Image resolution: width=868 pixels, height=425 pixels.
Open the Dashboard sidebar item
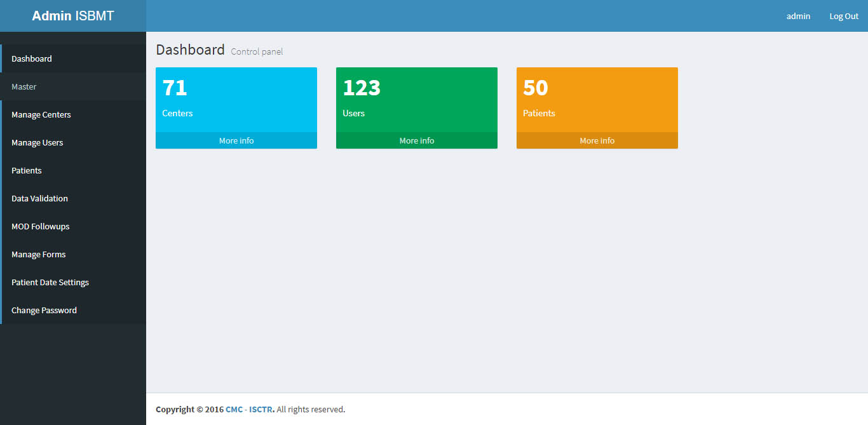[x=73, y=58]
